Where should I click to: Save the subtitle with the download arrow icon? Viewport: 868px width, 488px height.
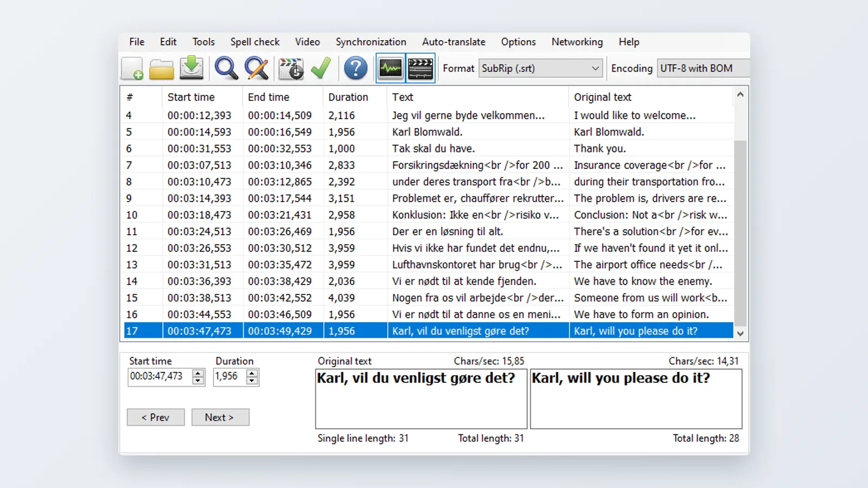pyautogui.click(x=192, y=68)
